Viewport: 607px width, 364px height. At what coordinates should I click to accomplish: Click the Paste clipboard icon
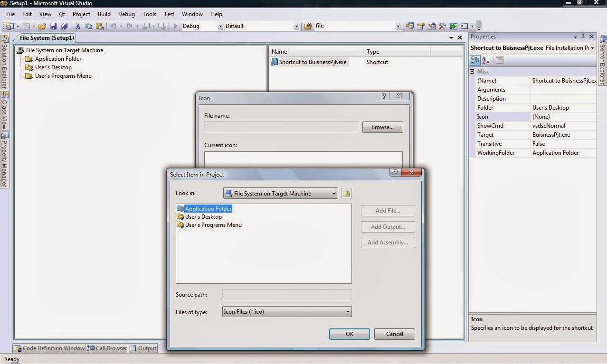point(99,26)
